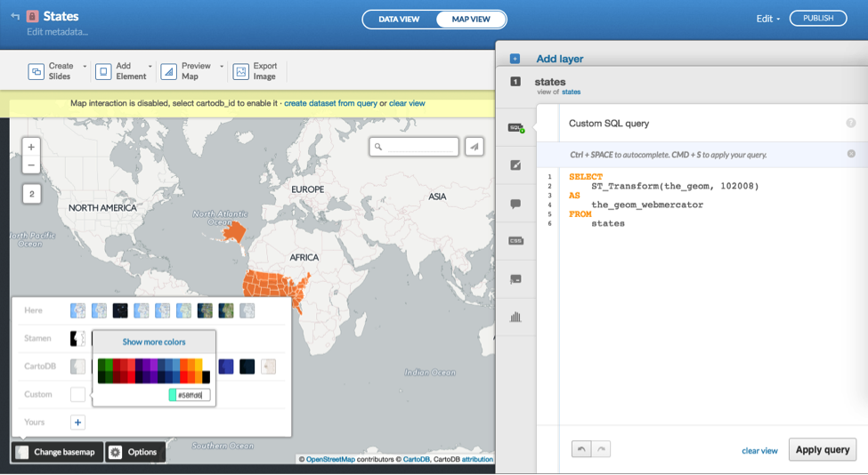This screenshot has height=475, width=868.
Task: Toggle the Change basemap button
Action: pyautogui.click(x=56, y=452)
